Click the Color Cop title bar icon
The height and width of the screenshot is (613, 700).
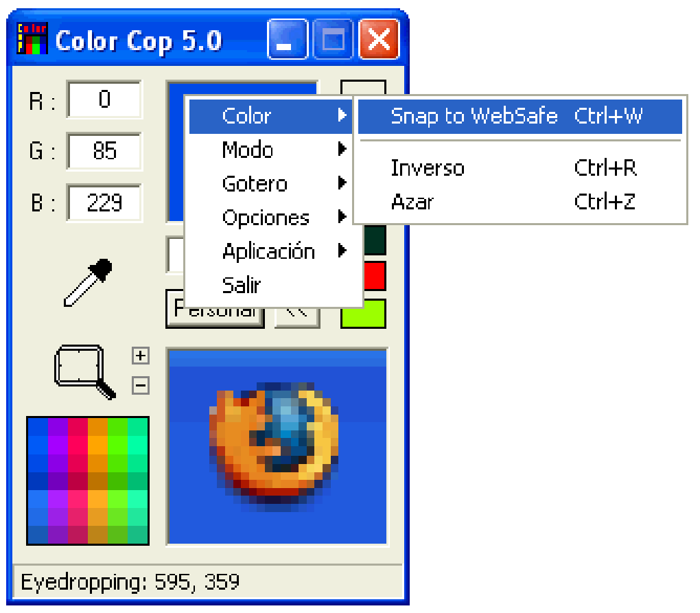point(32,39)
